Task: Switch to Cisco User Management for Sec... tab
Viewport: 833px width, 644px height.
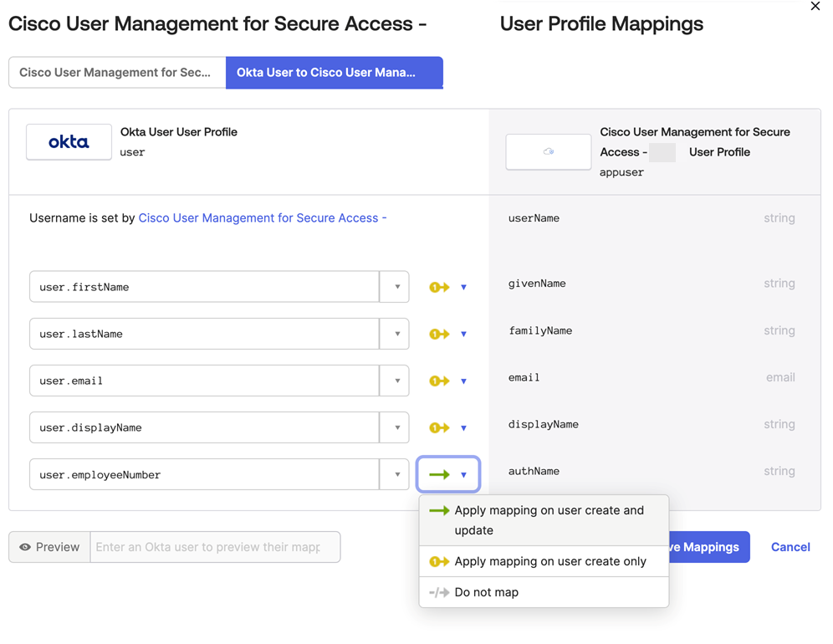Action: 117,72
